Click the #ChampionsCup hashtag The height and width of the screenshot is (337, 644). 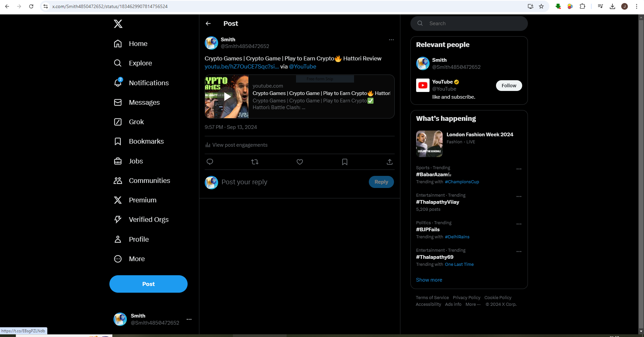[462, 182]
